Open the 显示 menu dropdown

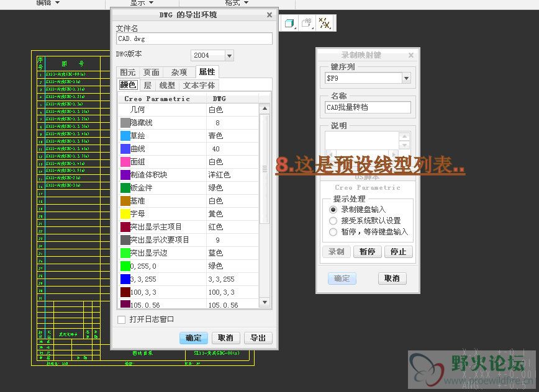142,2
